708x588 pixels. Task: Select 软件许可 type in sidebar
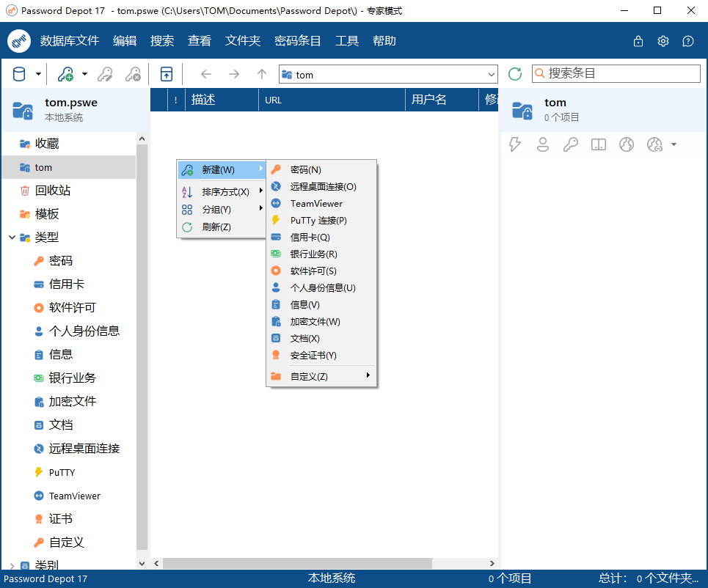pos(72,308)
